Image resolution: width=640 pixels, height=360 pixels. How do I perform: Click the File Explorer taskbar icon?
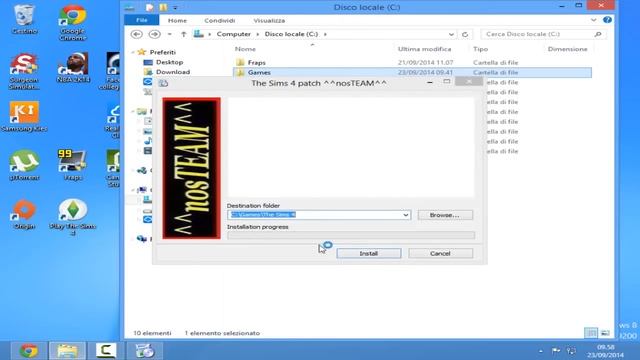pos(67,351)
